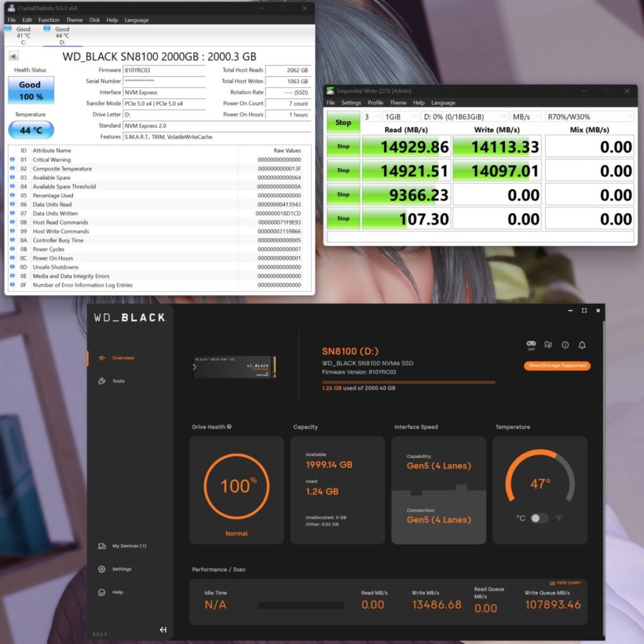This screenshot has height=644, width=644.
Task: Open Settings in the WD_BLACK sidebar
Action: click(x=115, y=569)
